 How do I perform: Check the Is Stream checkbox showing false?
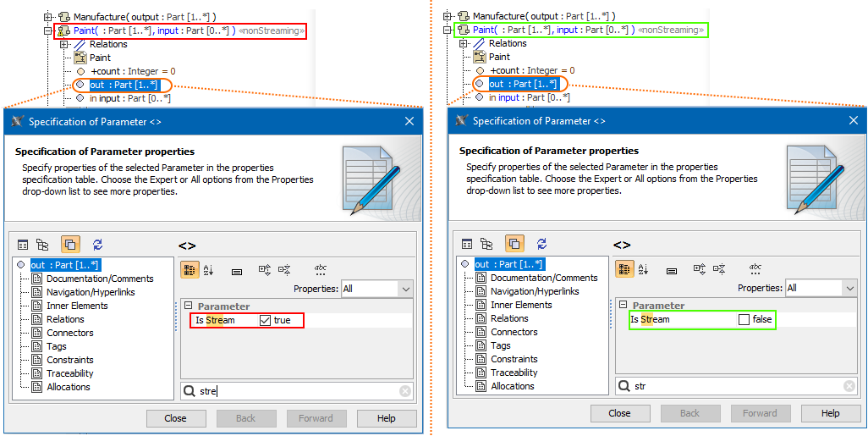point(744,320)
